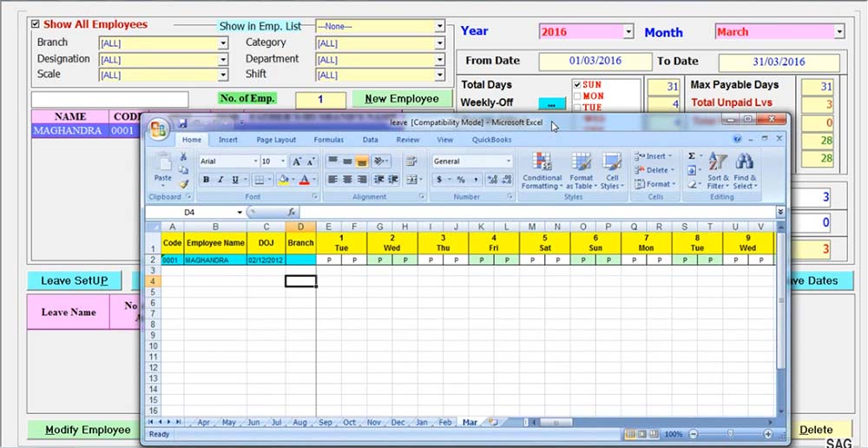Click the AutoSum sigma icon
Viewport: 868px width, 448px height.
[x=692, y=156]
